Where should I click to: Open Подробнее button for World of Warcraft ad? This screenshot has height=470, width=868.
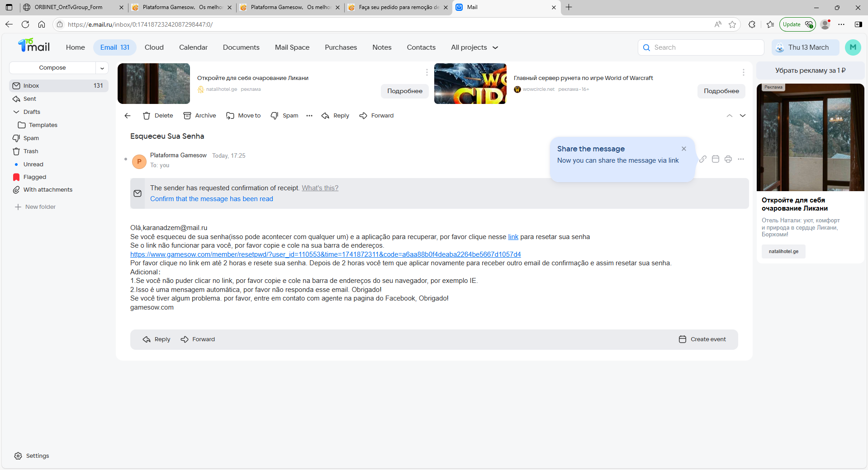(x=721, y=91)
